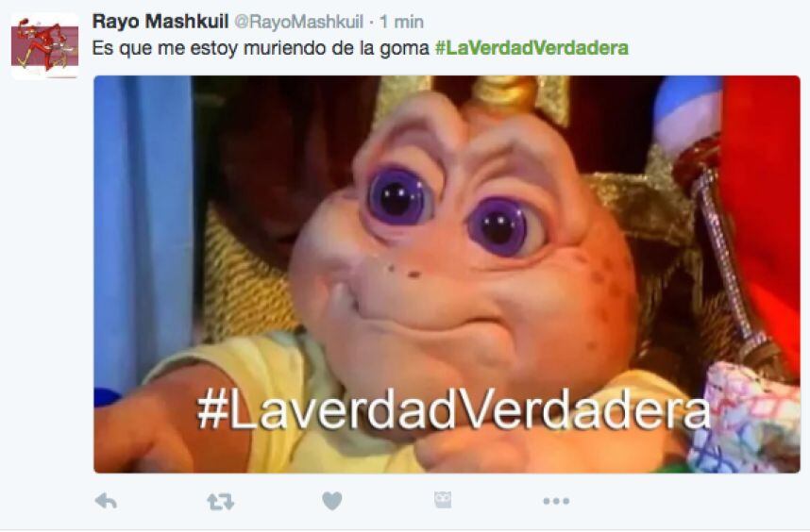This screenshot has width=810, height=532.
Task: Follow the green #LaVerdadVerdadera hashtag link
Action: click(532, 48)
